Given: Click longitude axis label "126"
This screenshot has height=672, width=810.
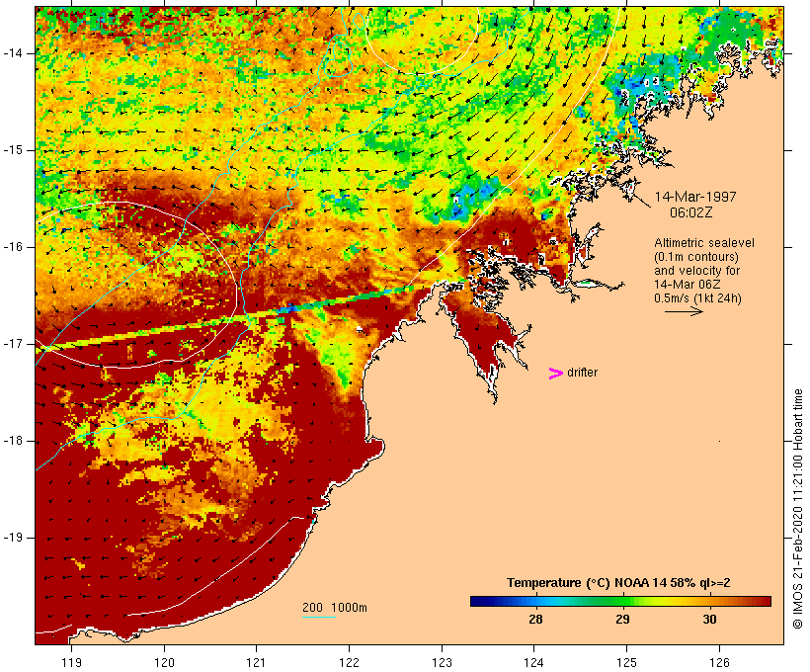Looking at the screenshot, I should click(x=719, y=662).
